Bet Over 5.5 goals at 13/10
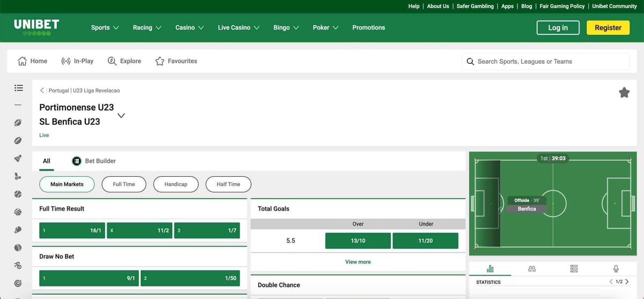This screenshot has height=299, width=644. point(358,241)
